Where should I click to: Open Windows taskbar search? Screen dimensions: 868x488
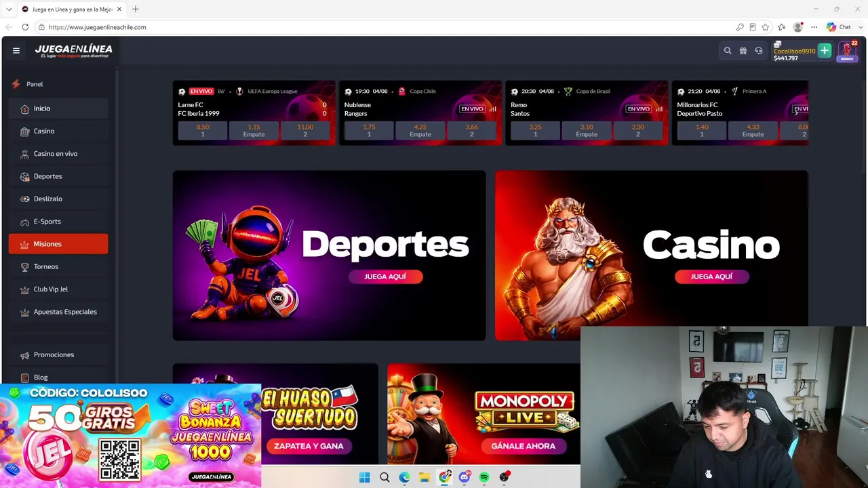pos(384,477)
